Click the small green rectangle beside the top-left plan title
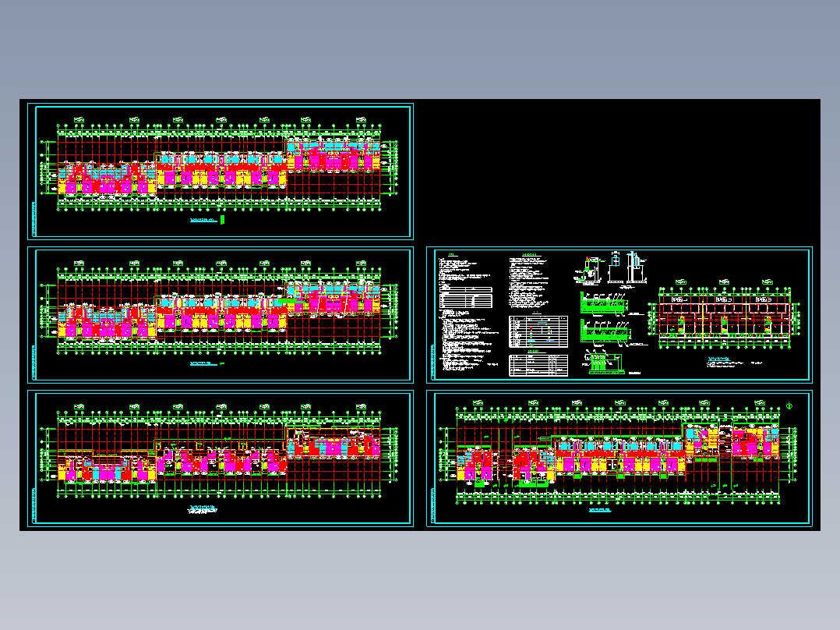840x630 pixels. point(222,220)
